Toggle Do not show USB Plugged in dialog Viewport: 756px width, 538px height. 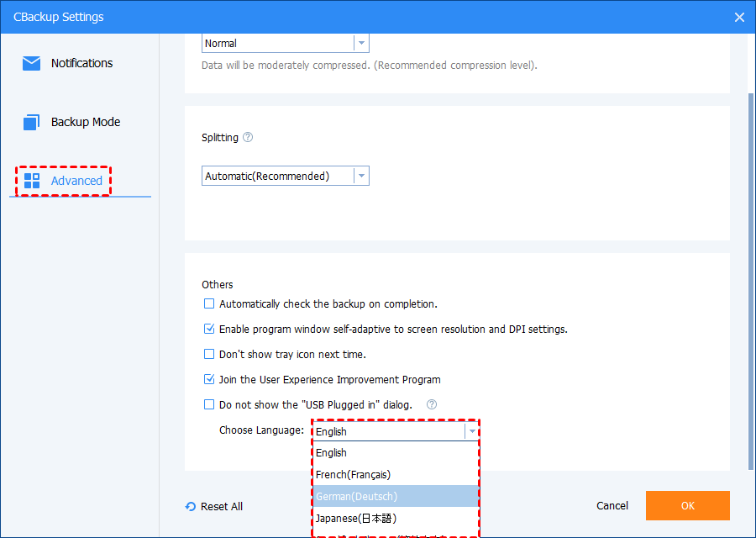[x=209, y=405]
